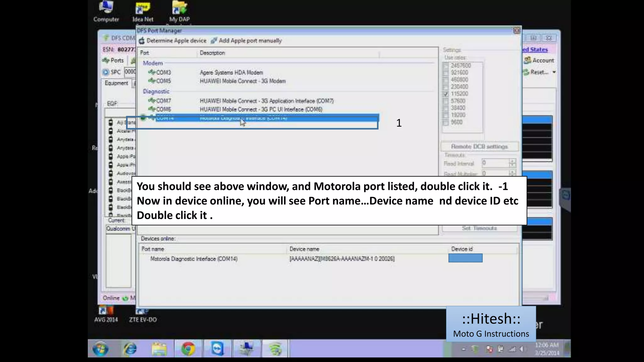Viewport: 644px width, 362px height.
Task: Toggle the 460800 baud rate checkbox
Action: (x=446, y=80)
